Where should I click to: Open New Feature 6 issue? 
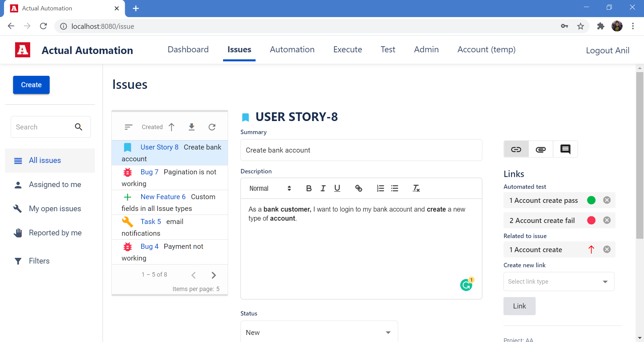(170, 203)
